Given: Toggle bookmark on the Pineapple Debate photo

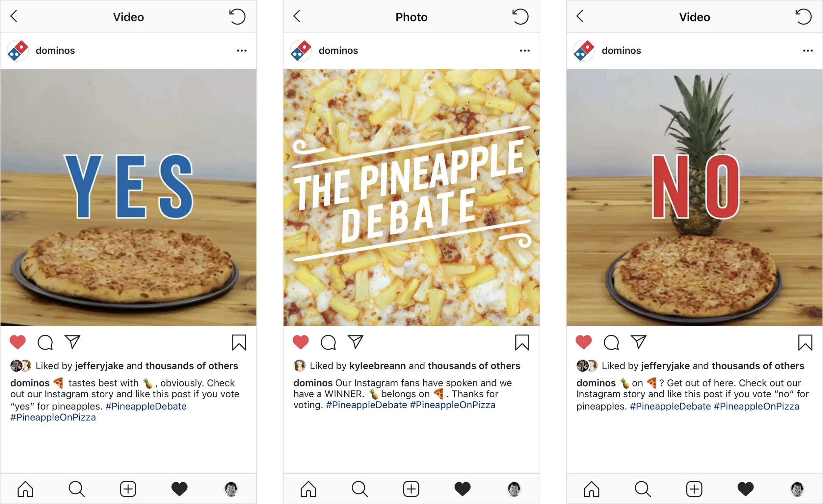Looking at the screenshot, I should pyautogui.click(x=522, y=342).
